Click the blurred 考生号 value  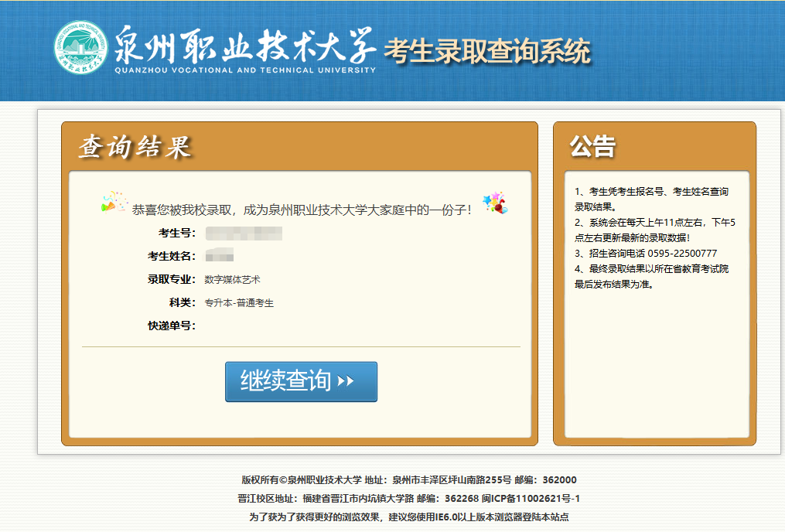pos(244,234)
